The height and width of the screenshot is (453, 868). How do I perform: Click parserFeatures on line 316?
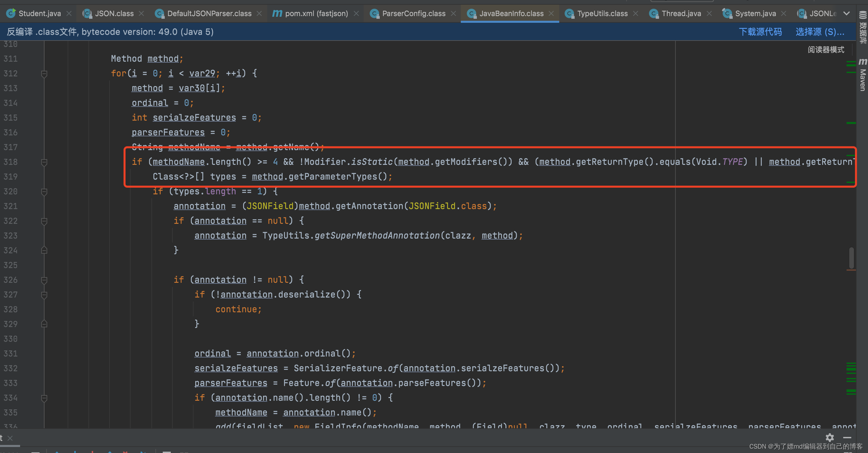(168, 132)
